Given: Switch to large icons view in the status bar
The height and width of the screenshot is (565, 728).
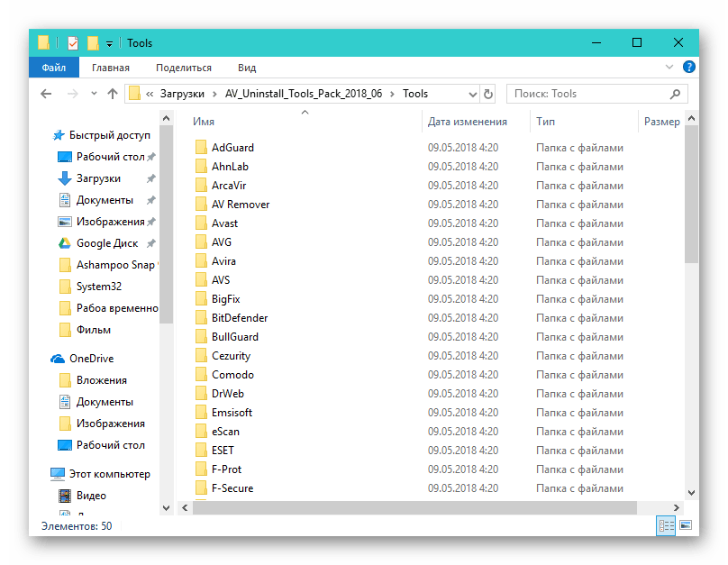Looking at the screenshot, I should point(686,525).
